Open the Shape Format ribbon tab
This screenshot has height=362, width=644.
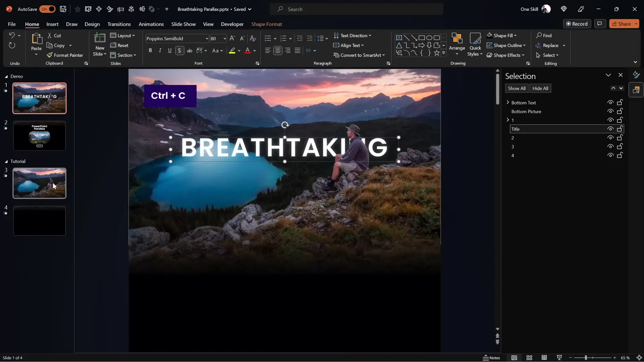pyautogui.click(x=267, y=24)
